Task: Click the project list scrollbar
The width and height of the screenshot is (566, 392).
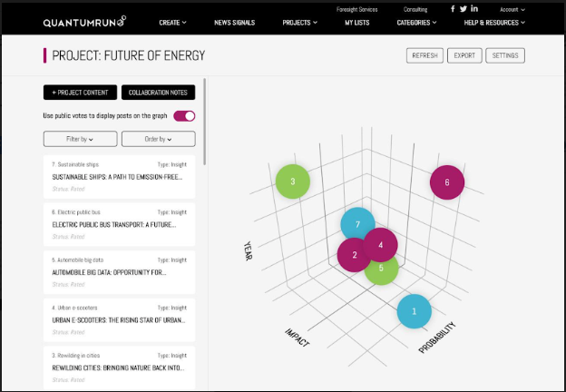Action: (x=205, y=122)
